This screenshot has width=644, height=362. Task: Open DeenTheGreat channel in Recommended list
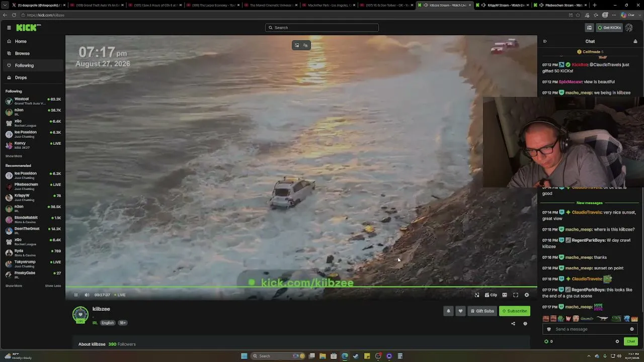(x=33, y=231)
